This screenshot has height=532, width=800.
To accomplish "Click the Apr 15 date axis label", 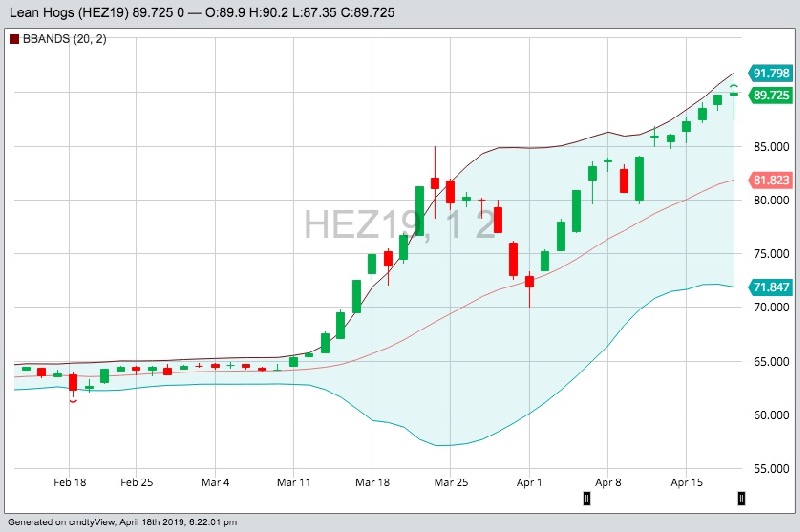I will 686,482.
